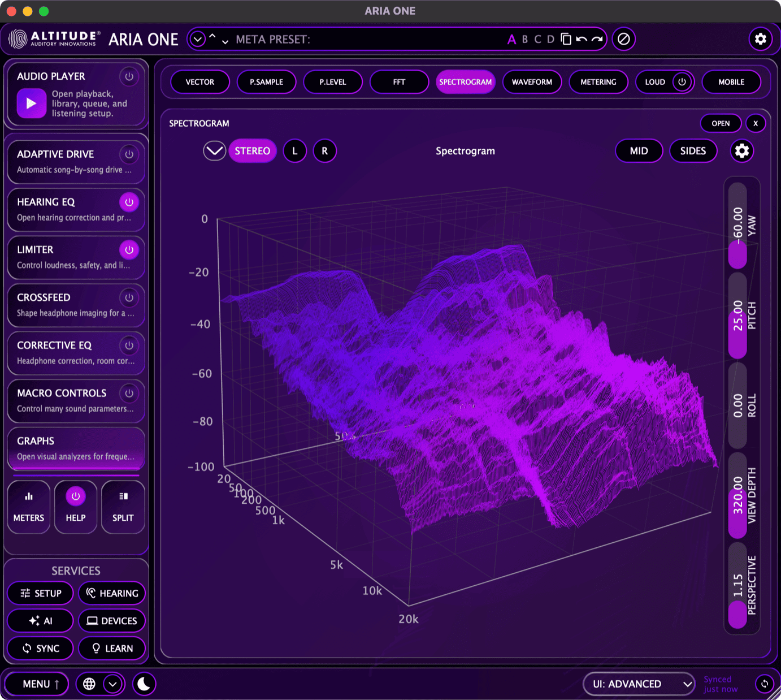Select preset slot C
781x700 pixels.
point(537,40)
